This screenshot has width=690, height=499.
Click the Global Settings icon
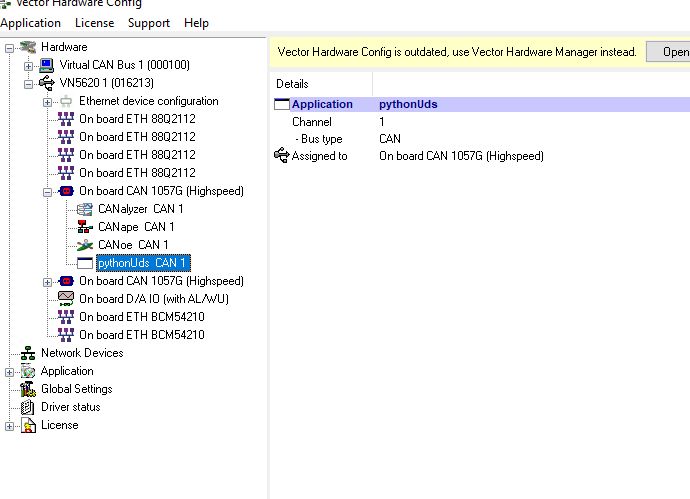(x=28, y=389)
